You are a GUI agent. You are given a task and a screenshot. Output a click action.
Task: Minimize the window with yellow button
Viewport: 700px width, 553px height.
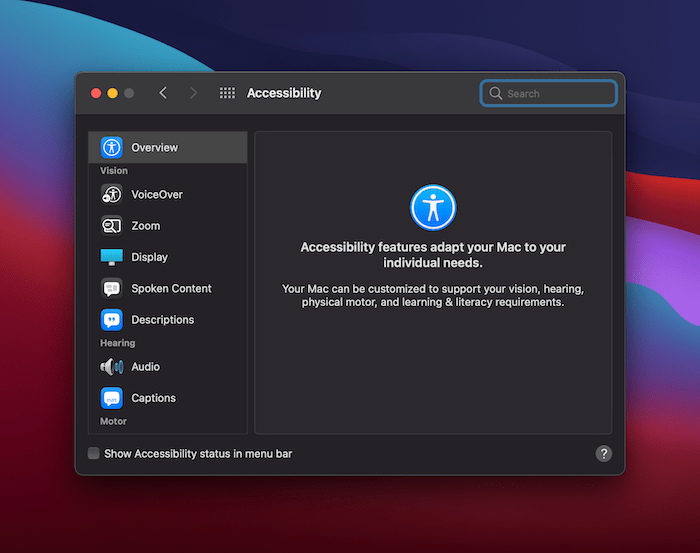[112, 93]
